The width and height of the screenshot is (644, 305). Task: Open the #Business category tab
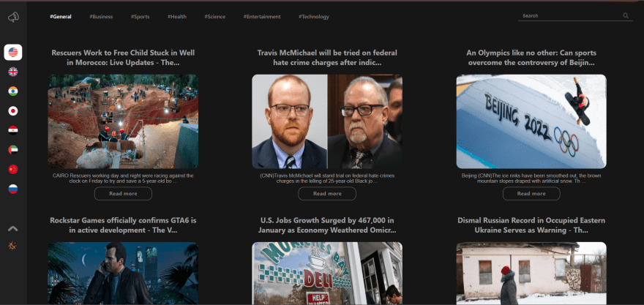[x=101, y=17]
